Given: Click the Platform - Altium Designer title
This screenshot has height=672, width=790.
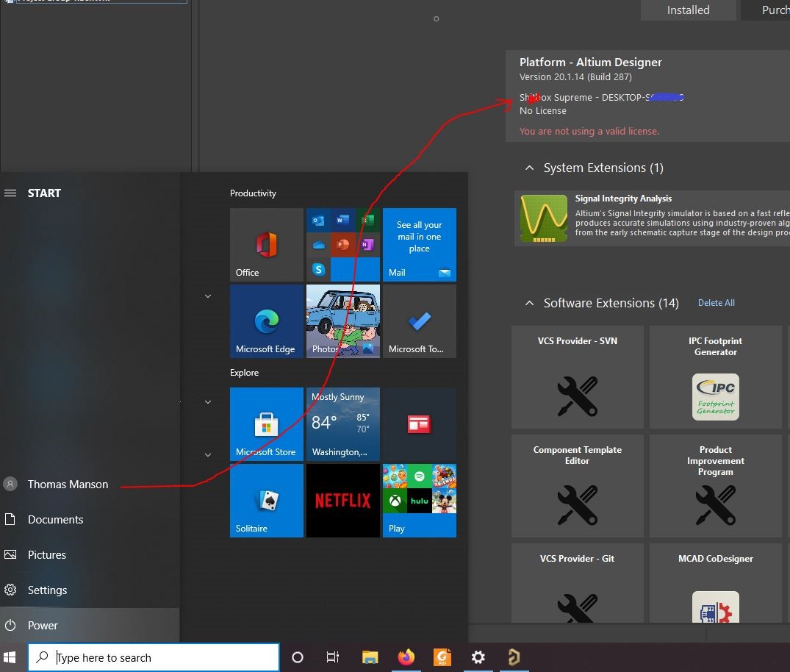Looking at the screenshot, I should tap(591, 62).
